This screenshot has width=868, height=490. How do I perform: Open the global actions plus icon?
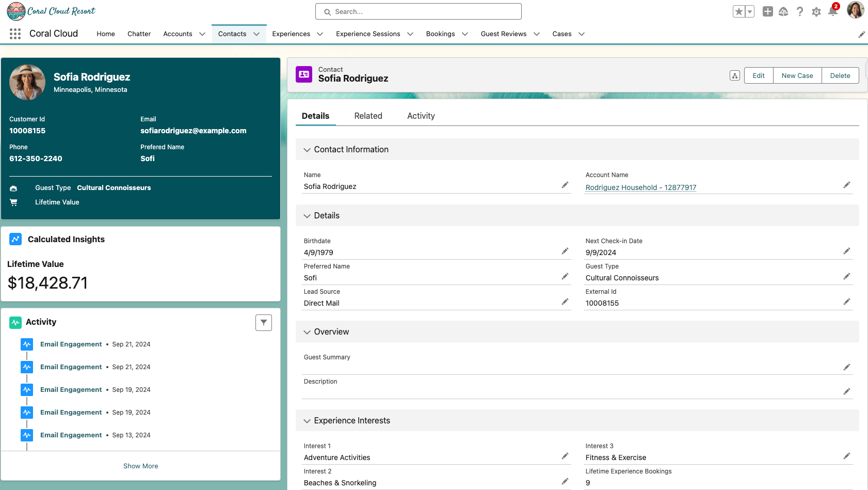[x=767, y=11]
